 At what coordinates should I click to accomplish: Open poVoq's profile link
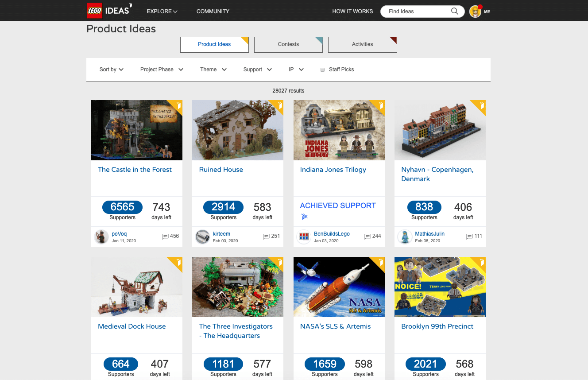pyautogui.click(x=120, y=234)
